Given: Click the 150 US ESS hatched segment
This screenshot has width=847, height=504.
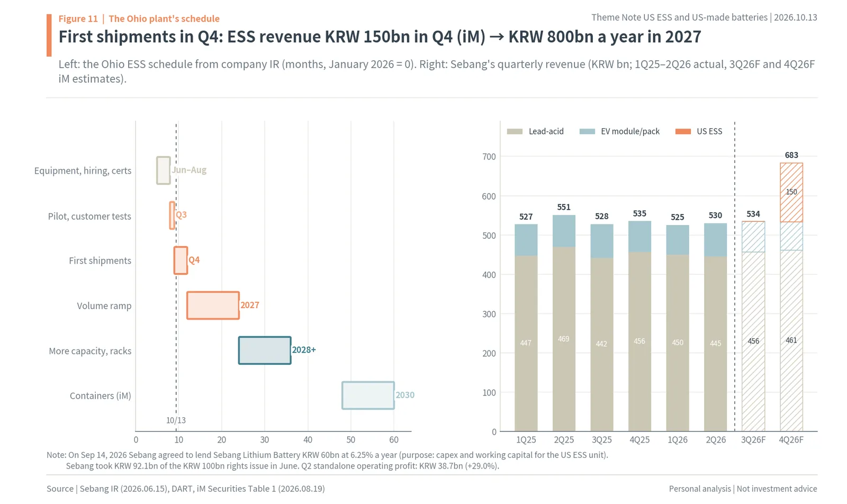Looking at the screenshot, I should 791,192.
